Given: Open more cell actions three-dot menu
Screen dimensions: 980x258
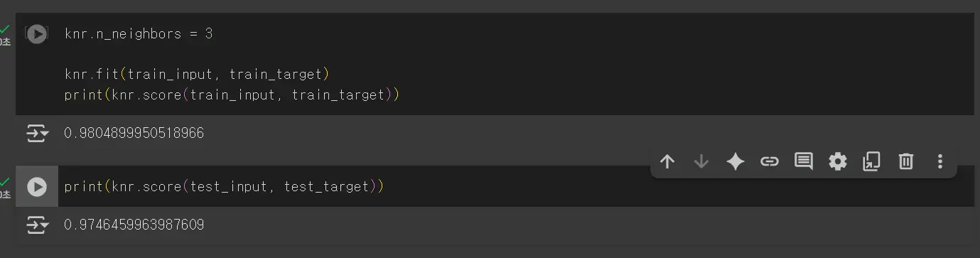Looking at the screenshot, I should [940, 161].
